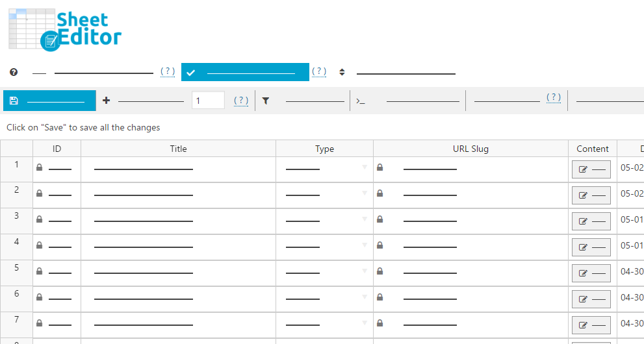The image size is (644, 344).
Task: Toggle the blue checkmark option button
Action: (245, 72)
